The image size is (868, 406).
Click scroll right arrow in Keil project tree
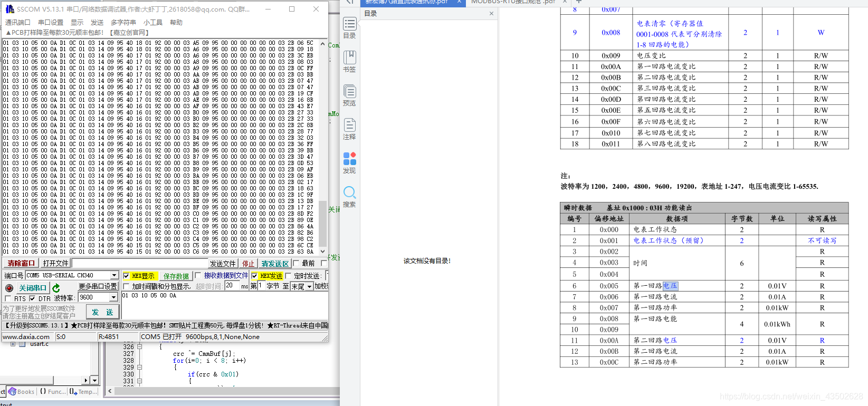click(x=86, y=380)
